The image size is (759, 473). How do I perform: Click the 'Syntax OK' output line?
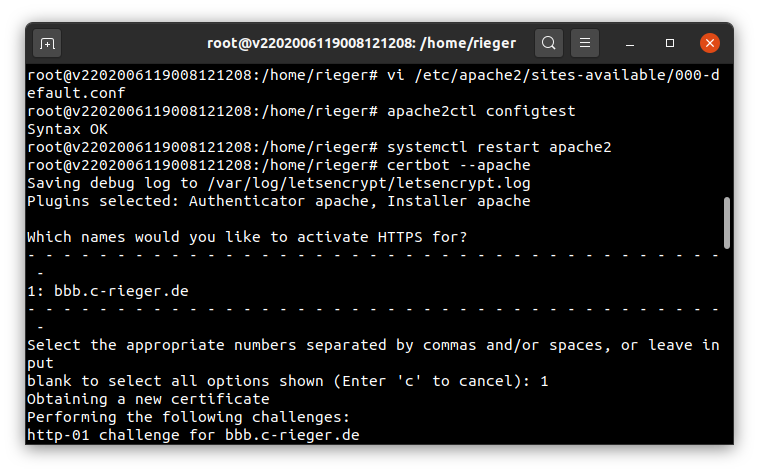[67, 129]
